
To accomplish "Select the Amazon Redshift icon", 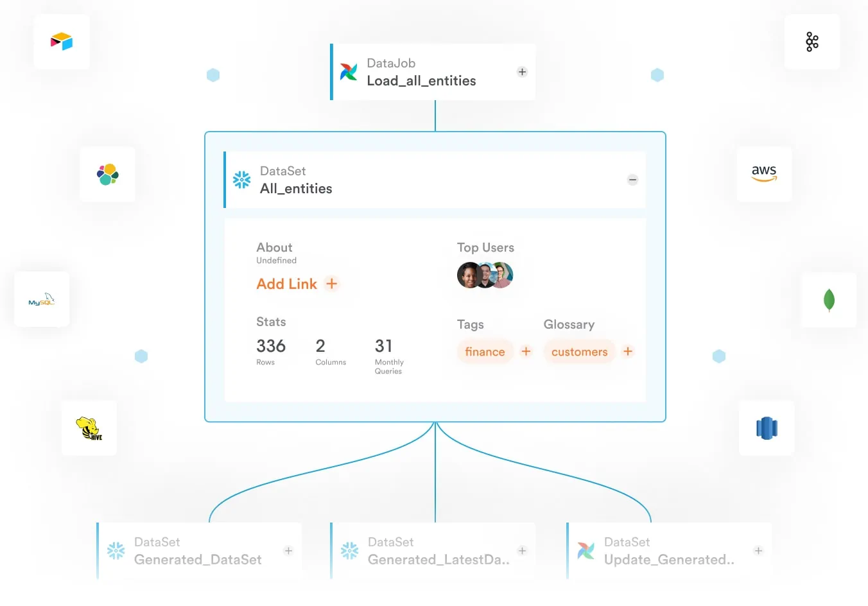I will (x=767, y=428).
